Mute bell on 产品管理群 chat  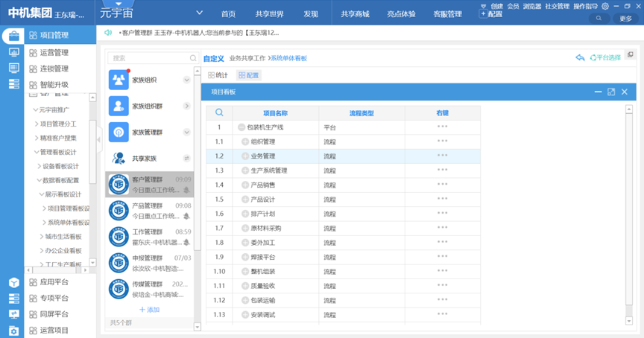(x=186, y=216)
